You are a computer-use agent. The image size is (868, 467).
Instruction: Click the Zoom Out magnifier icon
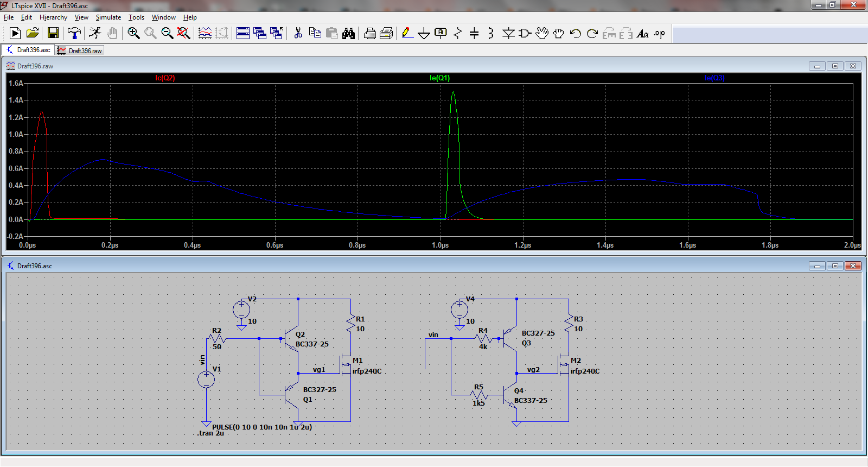click(167, 34)
